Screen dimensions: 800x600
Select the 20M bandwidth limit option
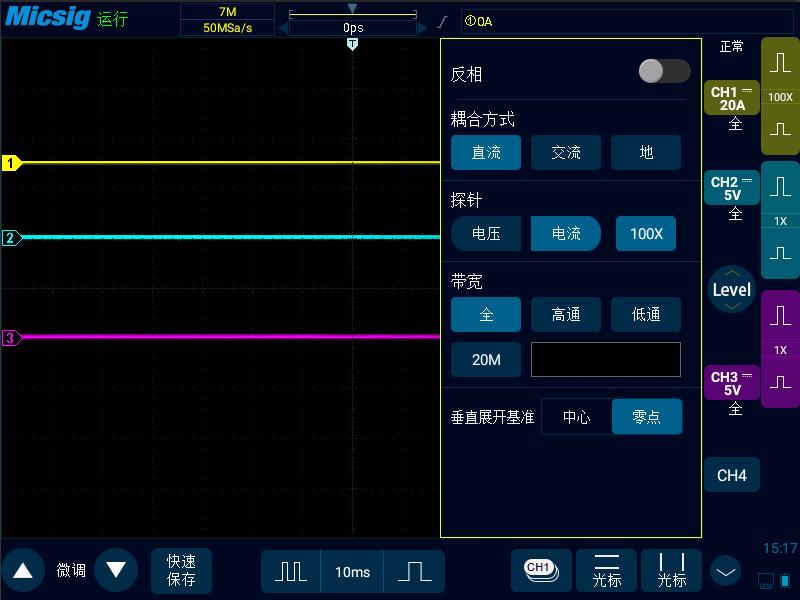coord(486,359)
